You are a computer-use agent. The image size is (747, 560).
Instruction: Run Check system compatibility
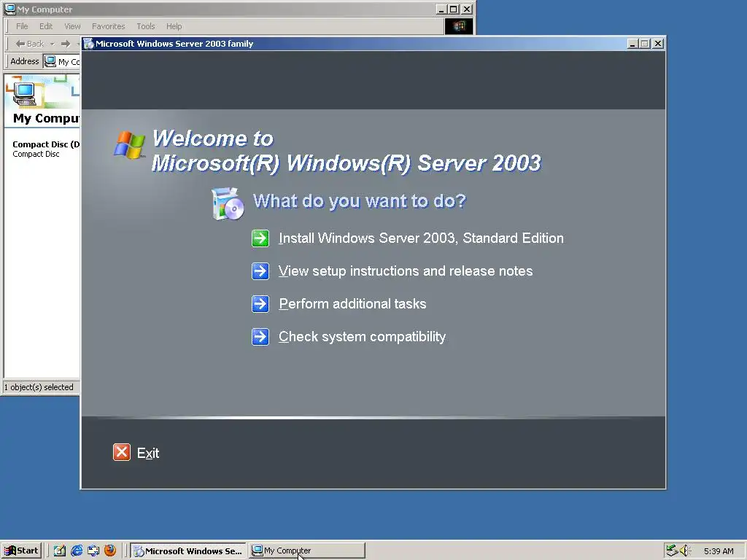point(362,337)
